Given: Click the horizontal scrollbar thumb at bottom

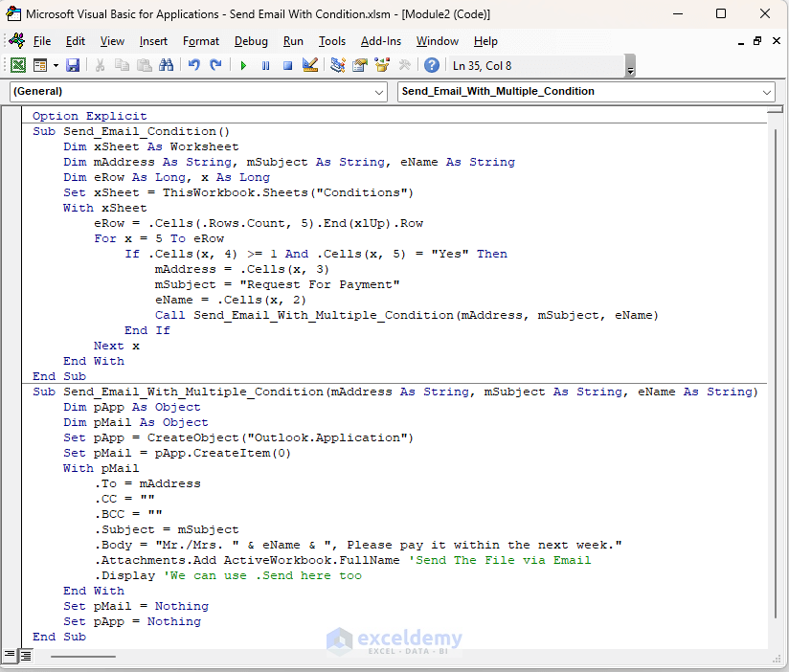Looking at the screenshot, I should (83, 657).
